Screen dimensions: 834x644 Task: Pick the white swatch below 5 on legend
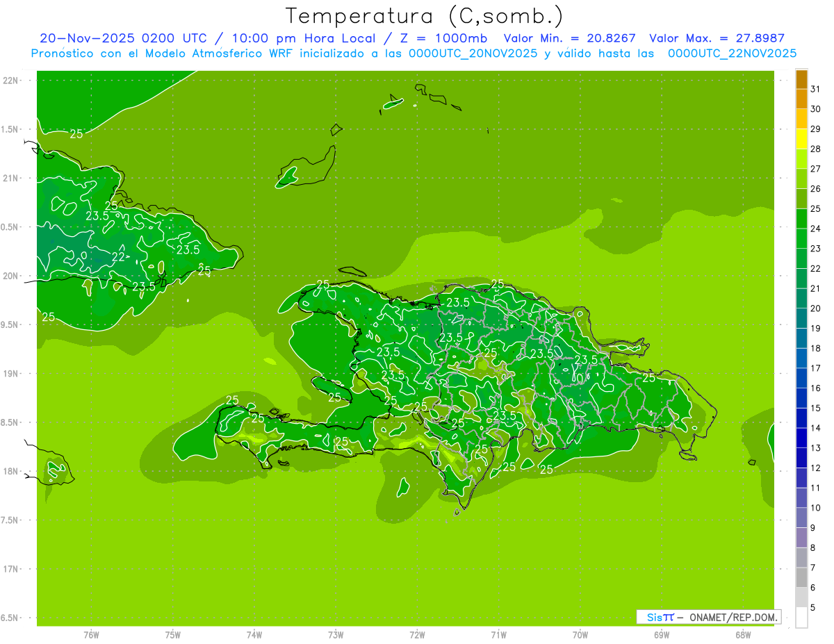801,618
